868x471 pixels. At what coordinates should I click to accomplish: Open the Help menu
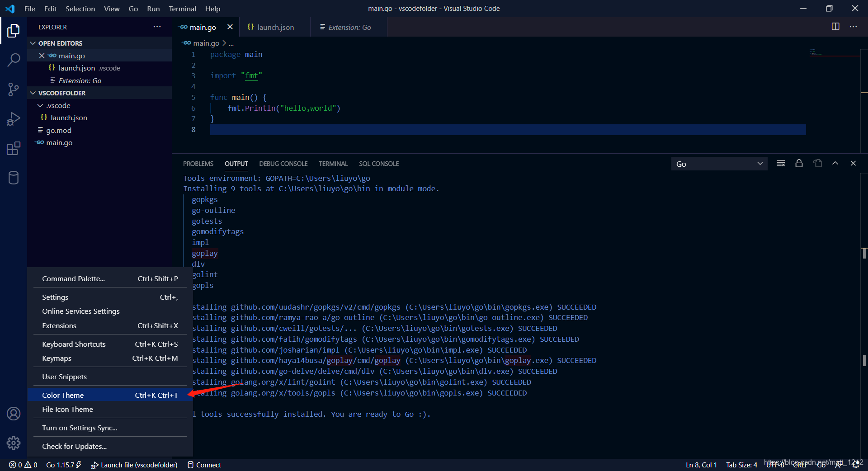tap(212, 9)
